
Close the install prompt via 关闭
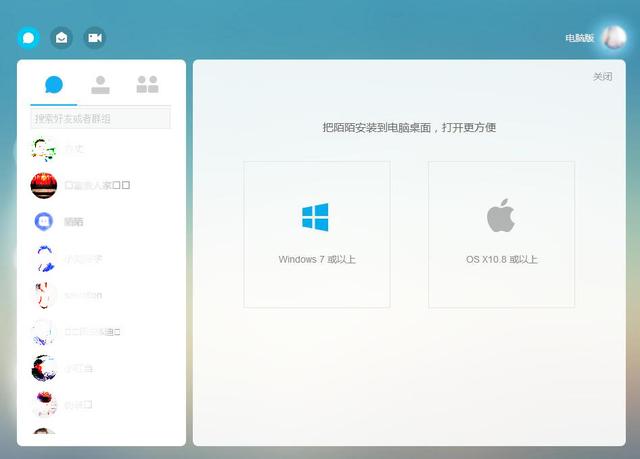pyautogui.click(x=602, y=77)
